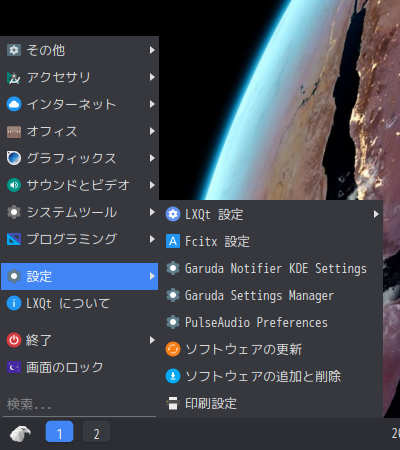
Task: Select the highlighted 設定 menu entry
Action: tap(79, 276)
